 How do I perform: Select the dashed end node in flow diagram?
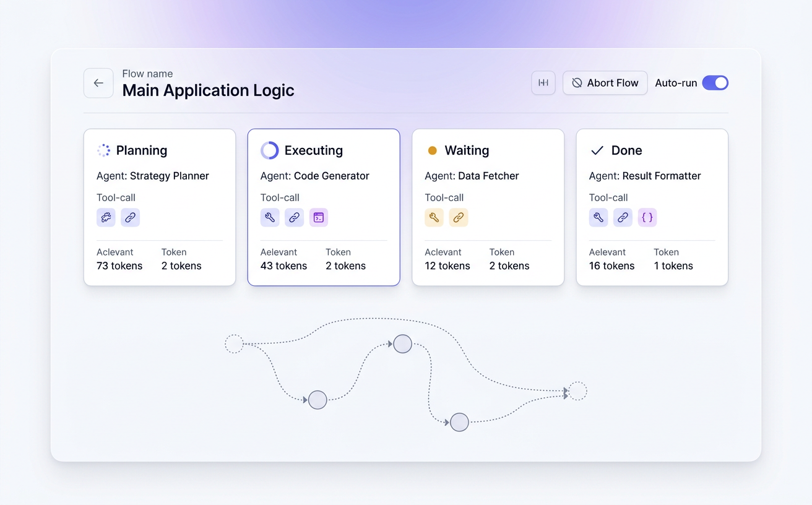pyautogui.click(x=577, y=391)
